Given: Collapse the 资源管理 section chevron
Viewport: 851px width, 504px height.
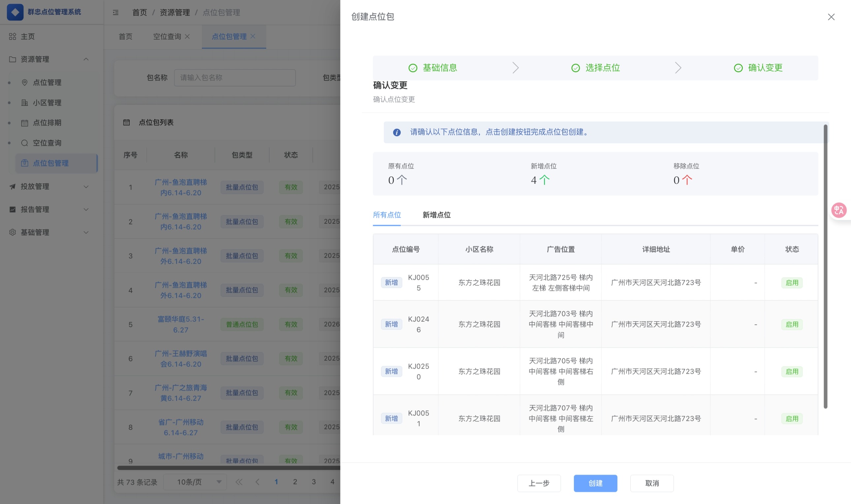Looking at the screenshot, I should pyautogui.click(x=86, y=59).
